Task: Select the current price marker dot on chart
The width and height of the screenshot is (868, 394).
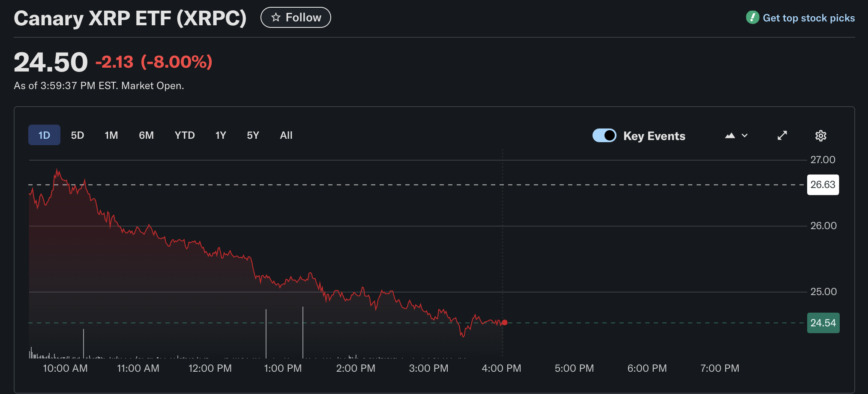Action: click(x=504, y=322)
